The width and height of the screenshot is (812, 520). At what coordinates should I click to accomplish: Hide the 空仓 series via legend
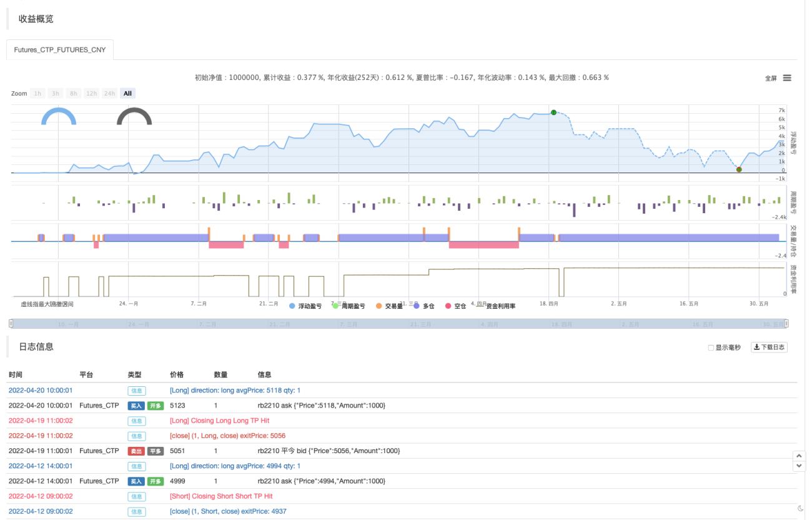point(455,306)
